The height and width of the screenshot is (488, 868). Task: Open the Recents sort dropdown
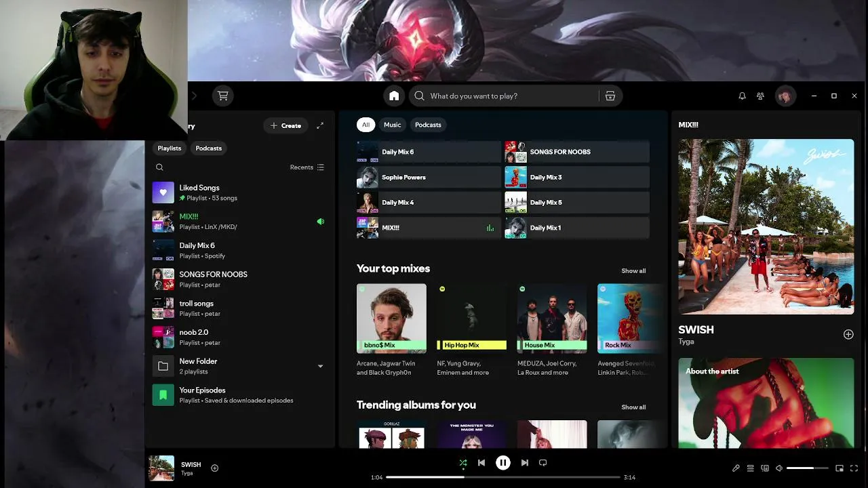[x=307, y=167]
